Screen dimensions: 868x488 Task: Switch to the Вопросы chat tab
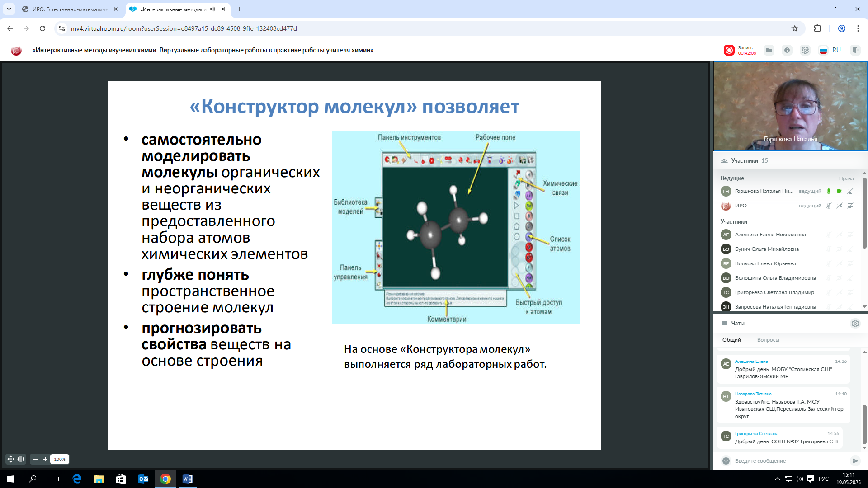tap(768, 340)
